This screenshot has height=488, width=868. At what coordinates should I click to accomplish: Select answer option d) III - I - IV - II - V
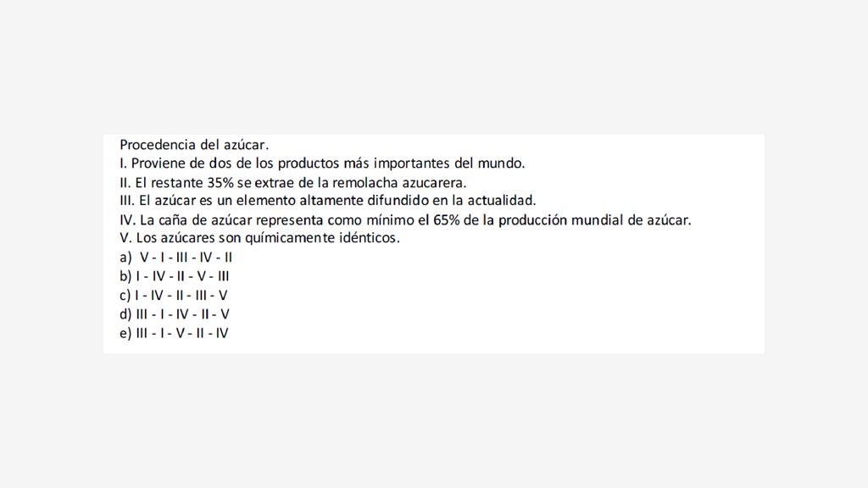click(175, 314)
